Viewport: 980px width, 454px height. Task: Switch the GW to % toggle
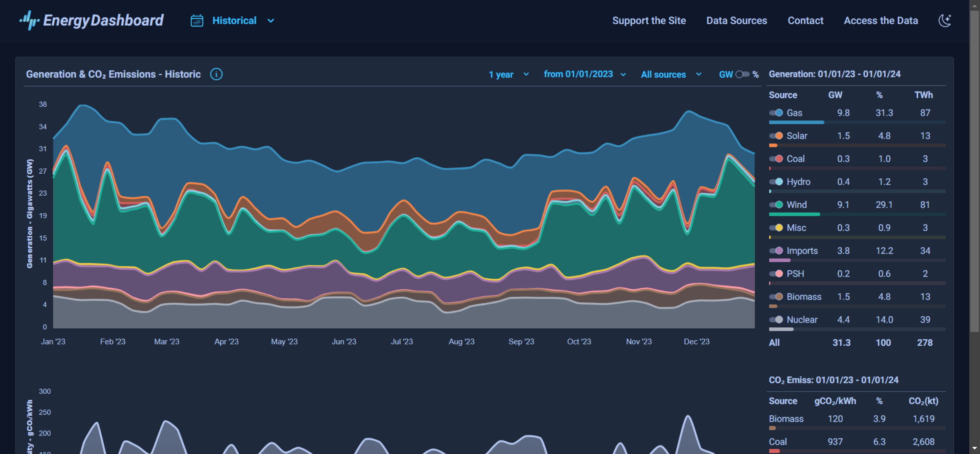742,74
